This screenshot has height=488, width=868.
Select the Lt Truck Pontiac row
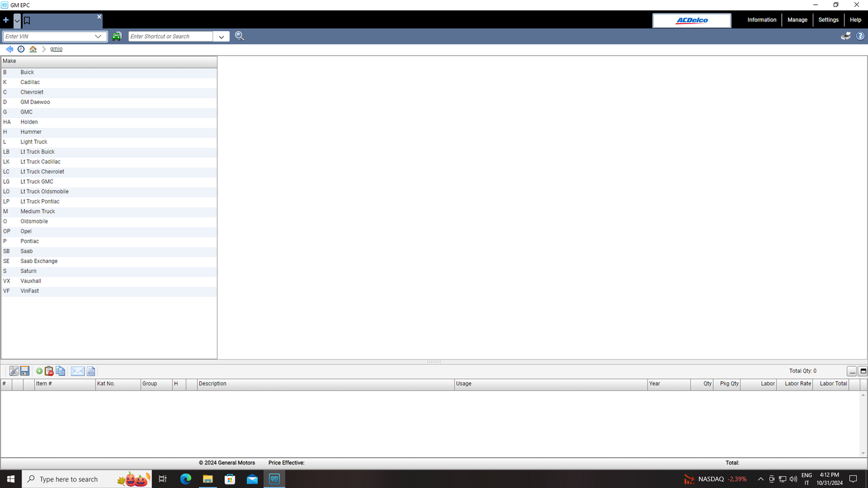109,202
